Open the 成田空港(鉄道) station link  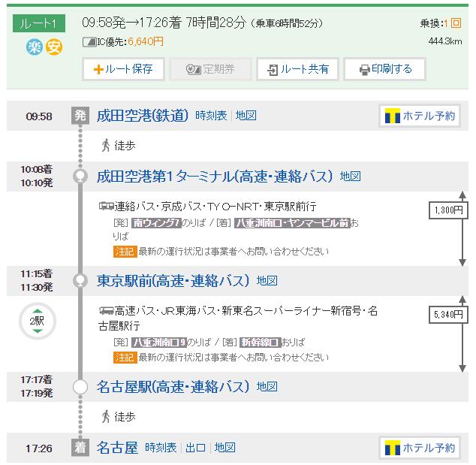[x=143, y=116]
